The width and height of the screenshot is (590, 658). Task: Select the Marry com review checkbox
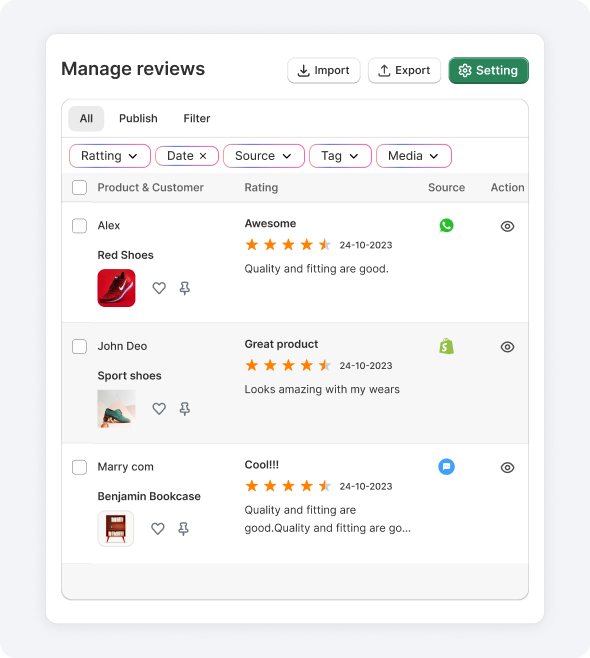pyautogui.click(x=79, y=467)
